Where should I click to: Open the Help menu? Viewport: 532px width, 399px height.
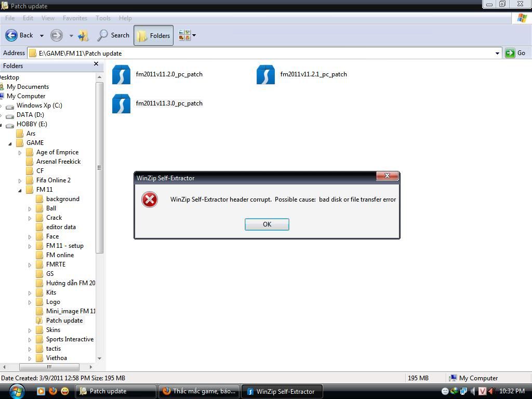click(x=125, y=18)
